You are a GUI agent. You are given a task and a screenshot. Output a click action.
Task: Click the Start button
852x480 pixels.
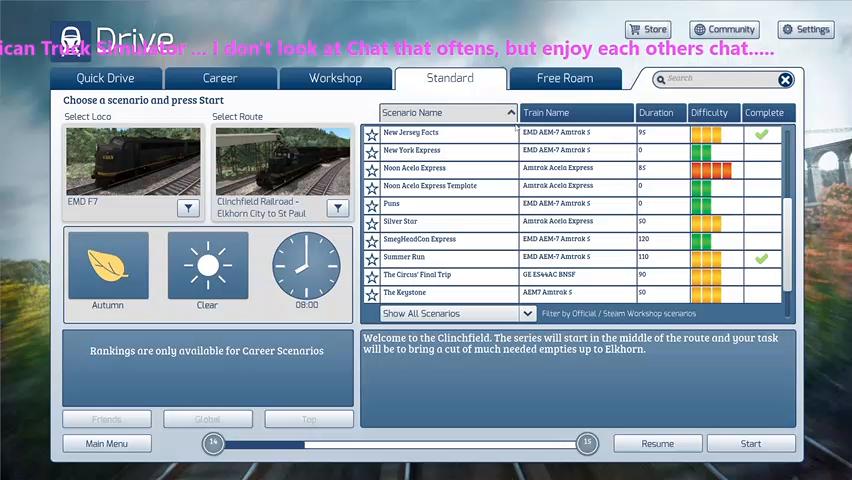click(751, 444)
